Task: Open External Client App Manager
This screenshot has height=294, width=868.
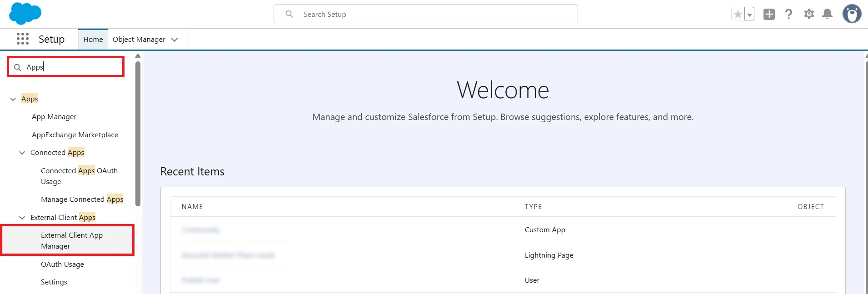Action: pos(72,240)
